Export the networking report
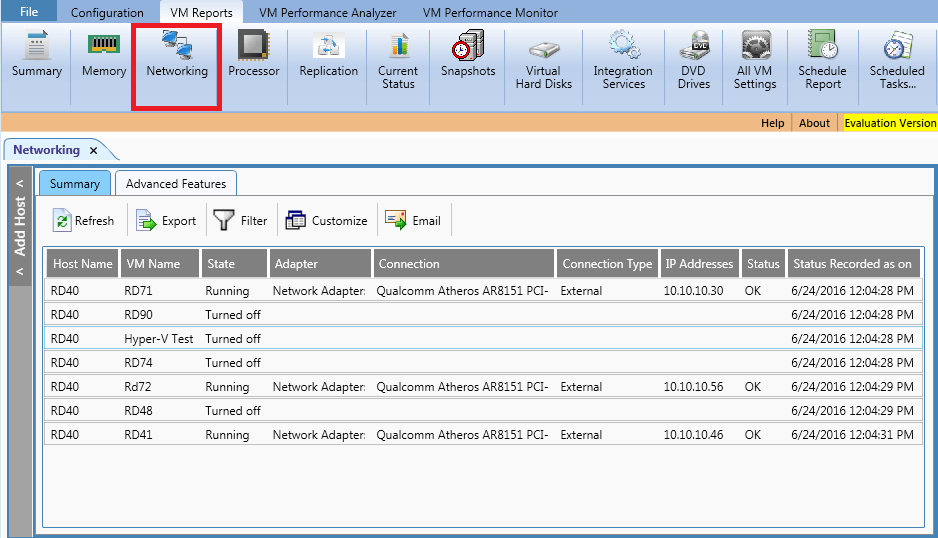The image size is (938, 538). pos(166,220)
